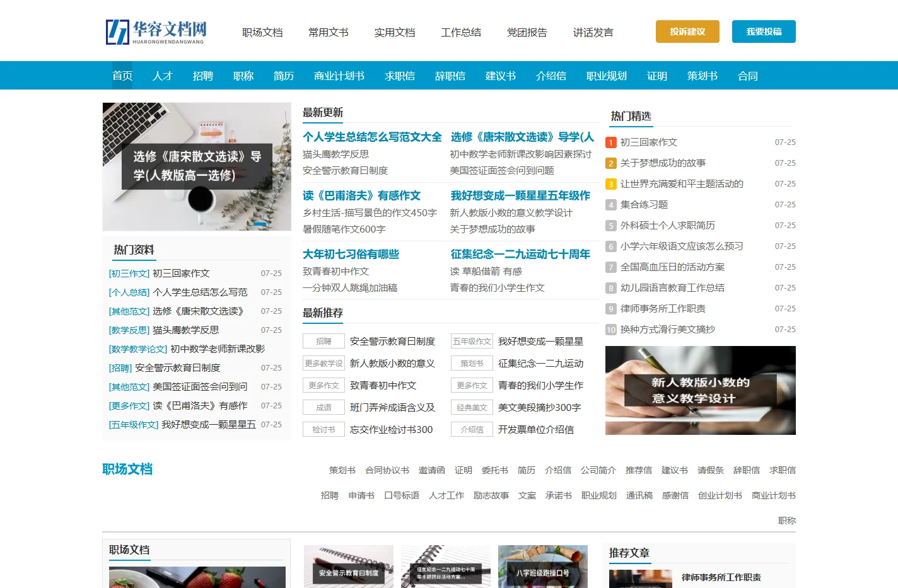Open the large blue 职场文档 section heading

[127, 469]
